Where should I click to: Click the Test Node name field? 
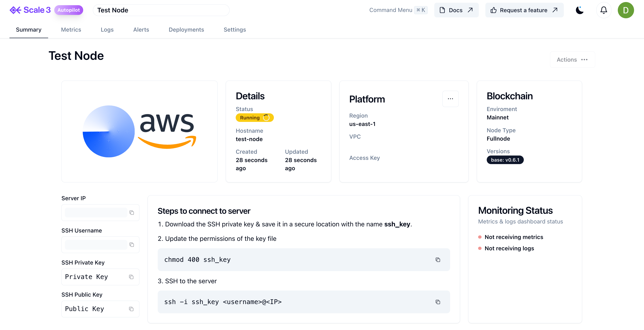coord(161,10)
